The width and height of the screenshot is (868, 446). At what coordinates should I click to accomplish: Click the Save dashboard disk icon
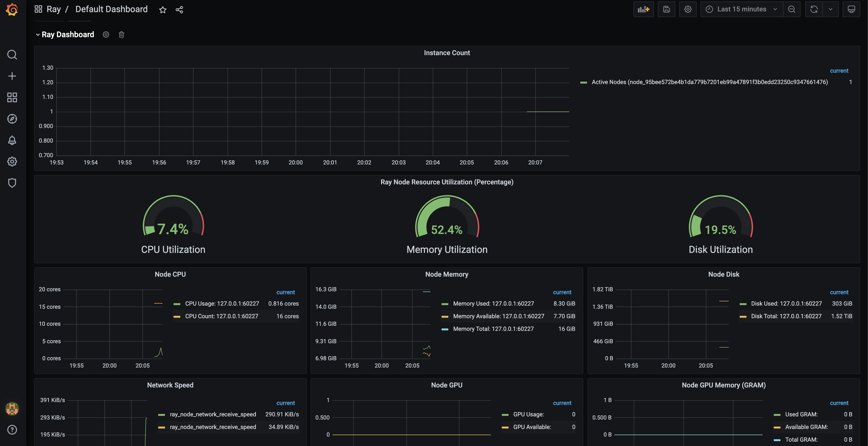pyautogui.click(x=666, y=9)
